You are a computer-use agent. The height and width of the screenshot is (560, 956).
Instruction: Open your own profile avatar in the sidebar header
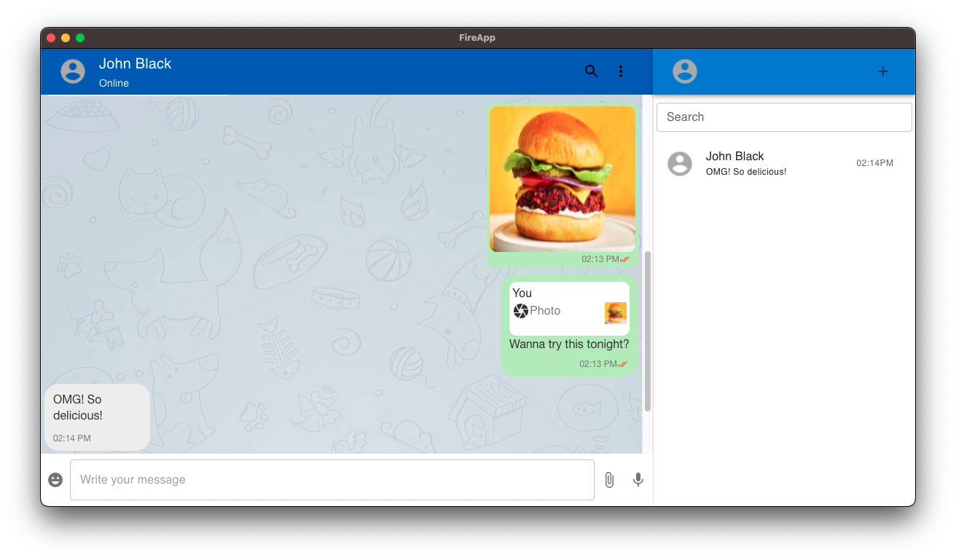pos(684,71)
